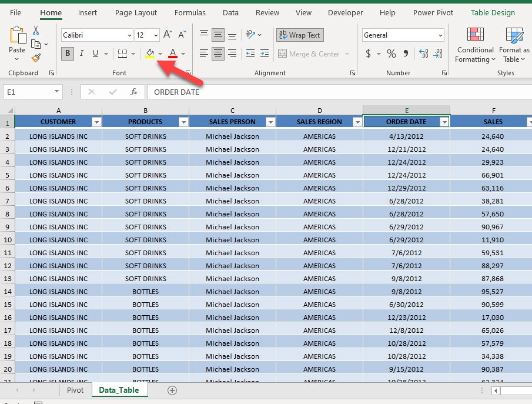
Task: Click the Insert Function fx icon
Action: pos(134,92)
